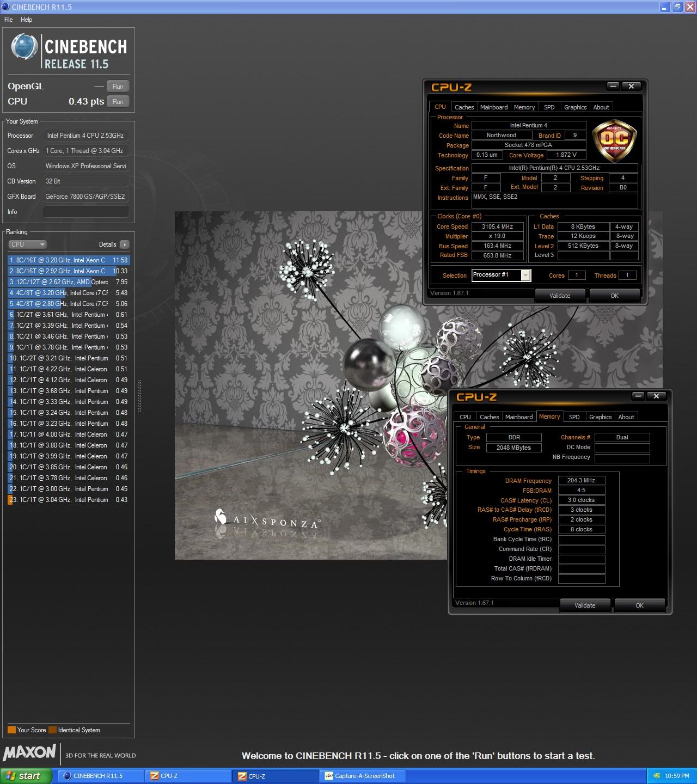Select ranking row 1C/2T @ 3.61 GHz Pentium
697x784 pixels.
69,315
